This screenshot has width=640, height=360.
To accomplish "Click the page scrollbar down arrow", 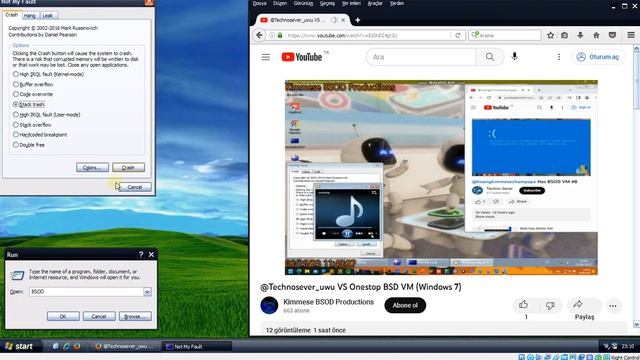I will click(x=636, y=324).
